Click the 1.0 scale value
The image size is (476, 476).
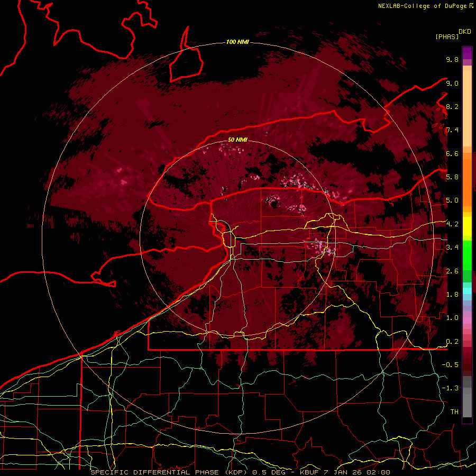[x=452, y=317]
